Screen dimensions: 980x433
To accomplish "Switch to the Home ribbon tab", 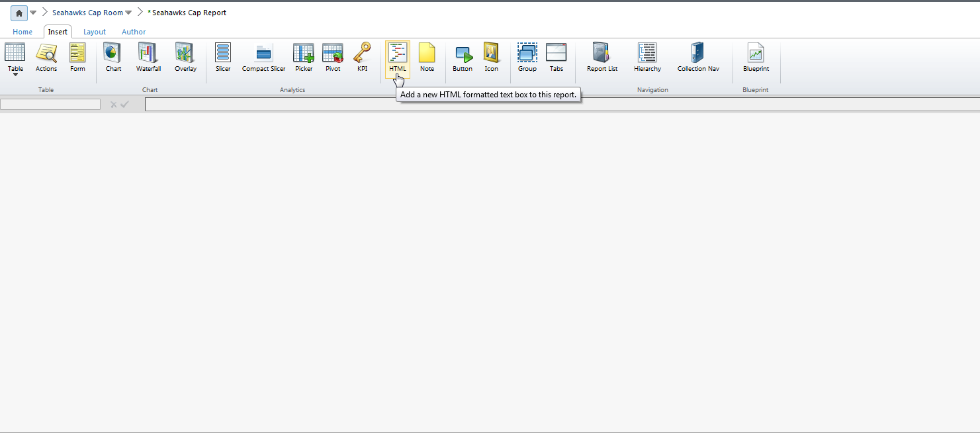I will point(22,32).
